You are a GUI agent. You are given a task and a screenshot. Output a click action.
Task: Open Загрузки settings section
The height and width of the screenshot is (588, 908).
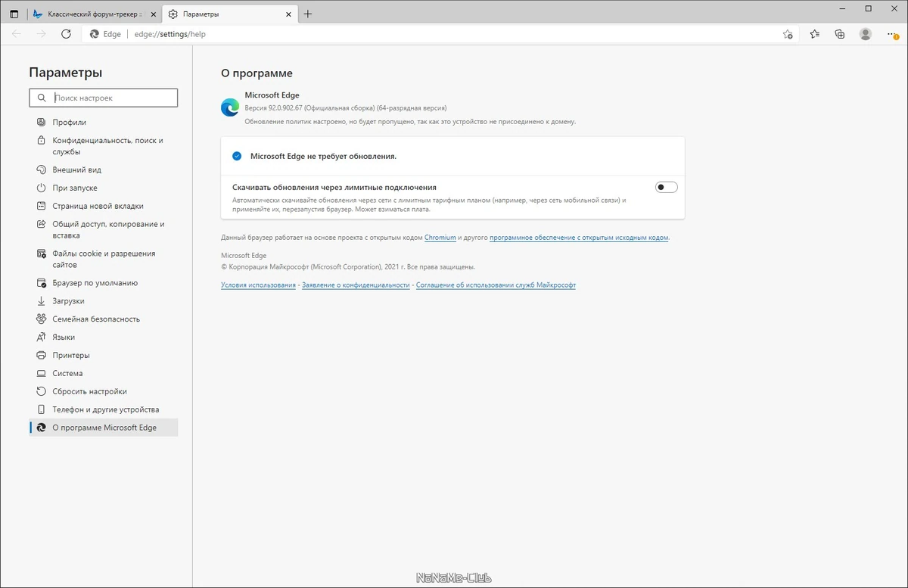tap(104, 300)
